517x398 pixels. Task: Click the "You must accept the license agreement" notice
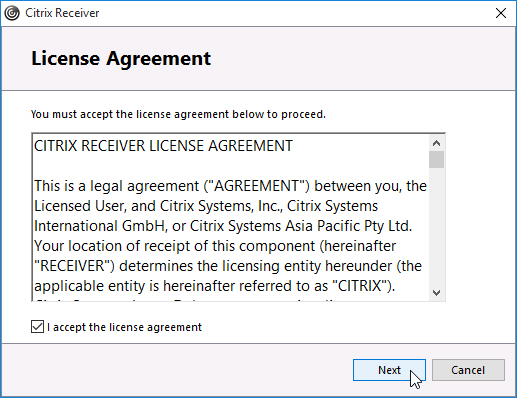click(x=178, y=114)
